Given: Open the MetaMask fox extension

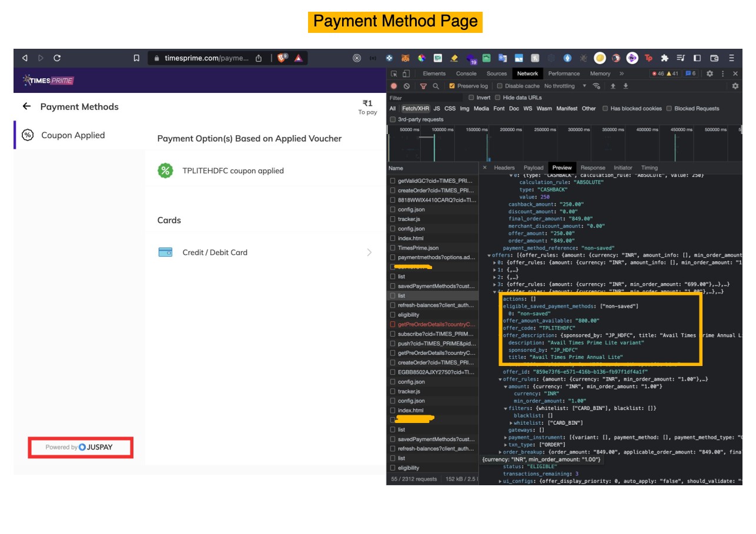Looking at the screenshot, I should coord(405,58).
